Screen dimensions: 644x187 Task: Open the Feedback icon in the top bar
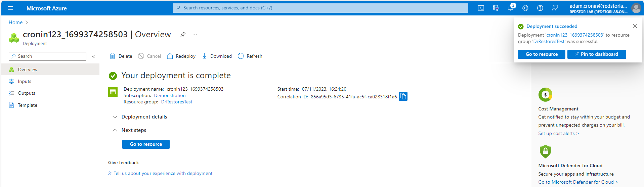pos(555,8)
